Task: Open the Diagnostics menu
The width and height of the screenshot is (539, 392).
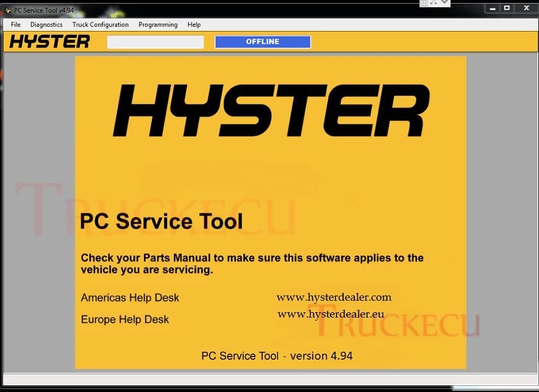Action: click(x=46, y=25)
